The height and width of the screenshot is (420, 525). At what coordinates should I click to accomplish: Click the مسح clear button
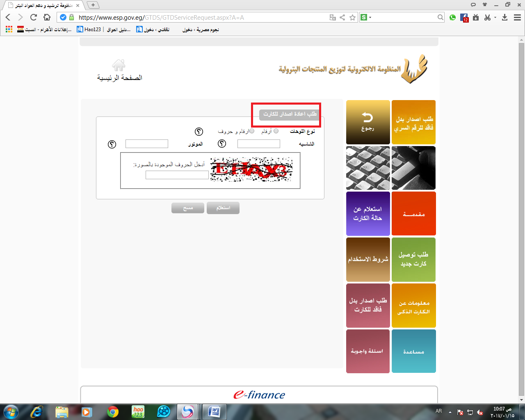[188, 208]
